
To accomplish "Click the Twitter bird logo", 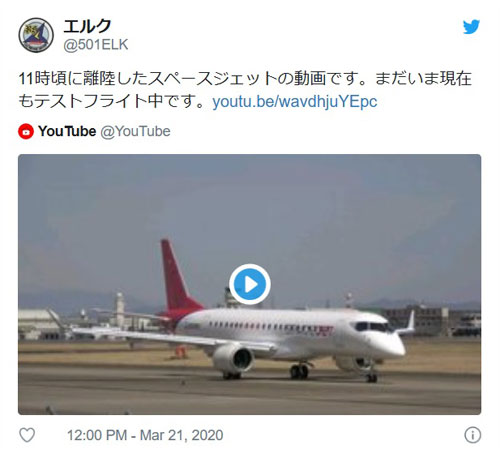I will click(471, 27).
